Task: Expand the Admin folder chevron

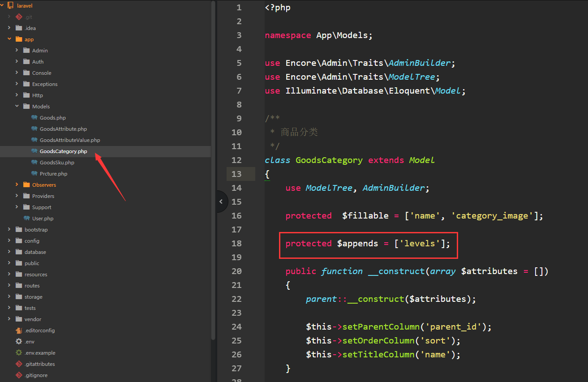Action: [x=17, y=50]
